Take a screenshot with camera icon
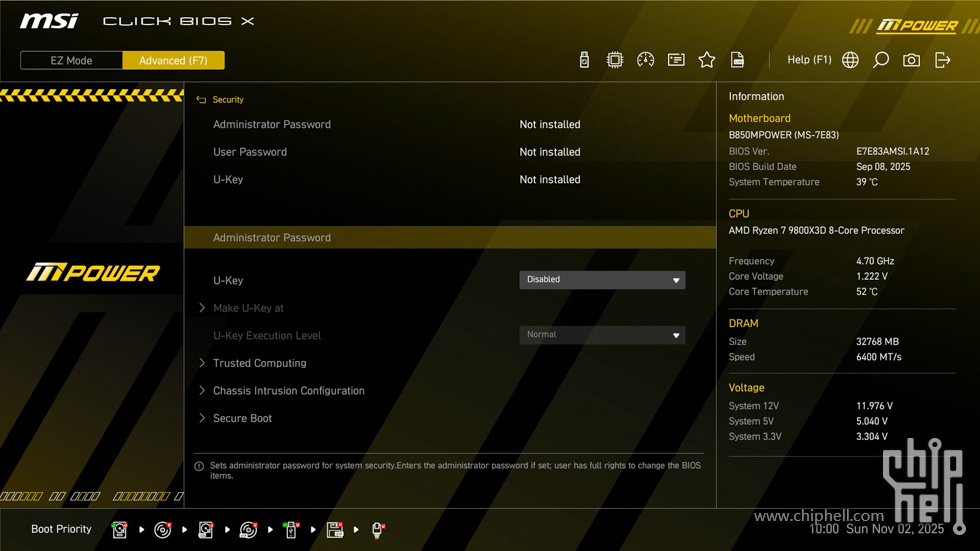 (911, 60)
